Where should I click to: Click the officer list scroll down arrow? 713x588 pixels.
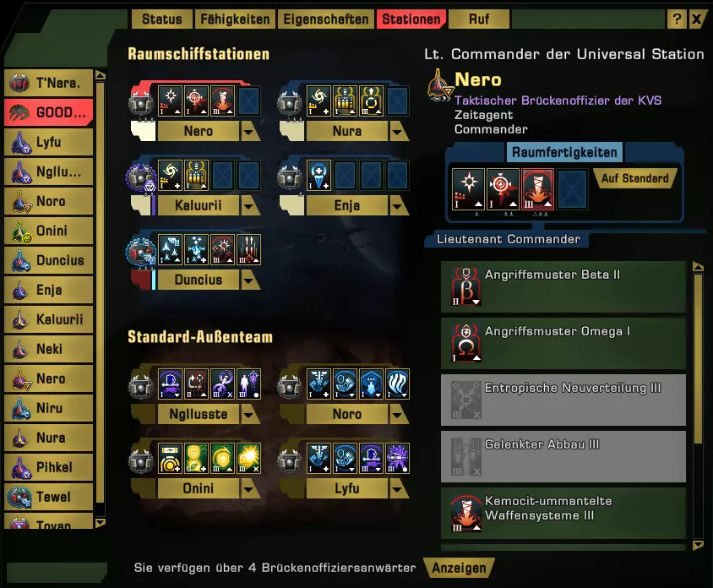101,523
